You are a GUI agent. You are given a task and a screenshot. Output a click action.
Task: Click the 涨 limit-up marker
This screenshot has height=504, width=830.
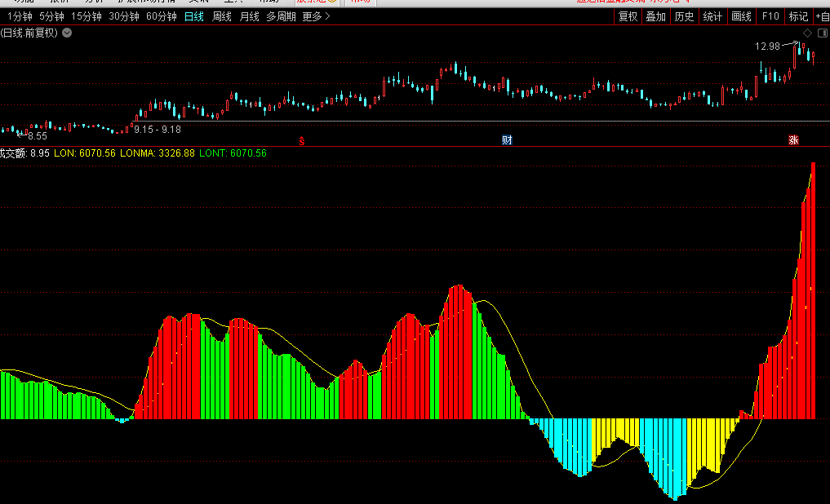[793, 140]
